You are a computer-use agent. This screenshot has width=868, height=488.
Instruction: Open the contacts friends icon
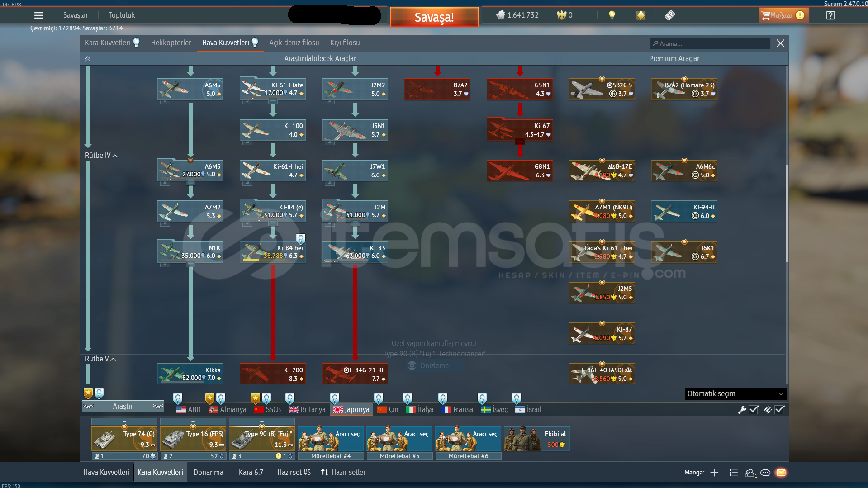pyautogui.click(x=750, y=473)
